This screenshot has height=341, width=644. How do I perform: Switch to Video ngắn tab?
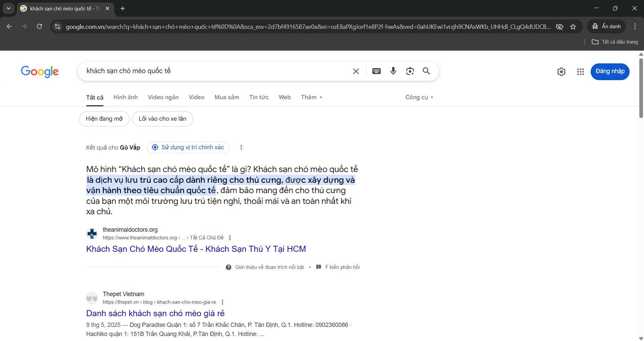pos(163,97)
